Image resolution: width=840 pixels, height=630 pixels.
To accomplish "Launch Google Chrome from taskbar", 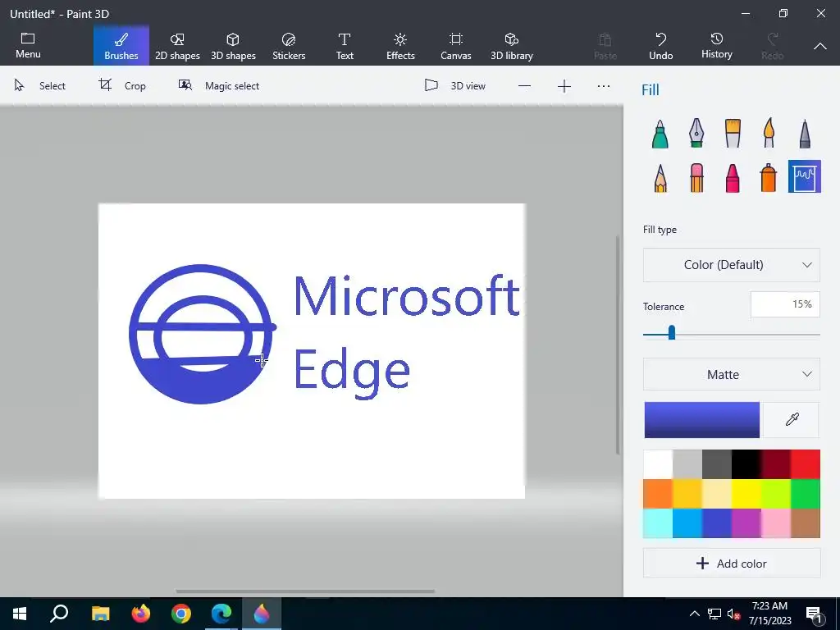I will pos(181,614).
